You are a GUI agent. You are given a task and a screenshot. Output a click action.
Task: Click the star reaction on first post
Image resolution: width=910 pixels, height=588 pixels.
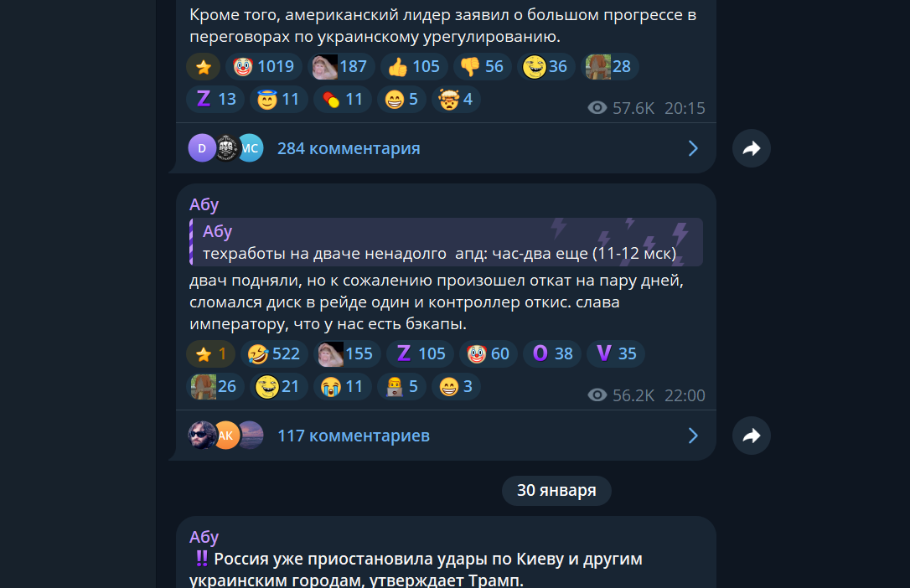point(203,67)
